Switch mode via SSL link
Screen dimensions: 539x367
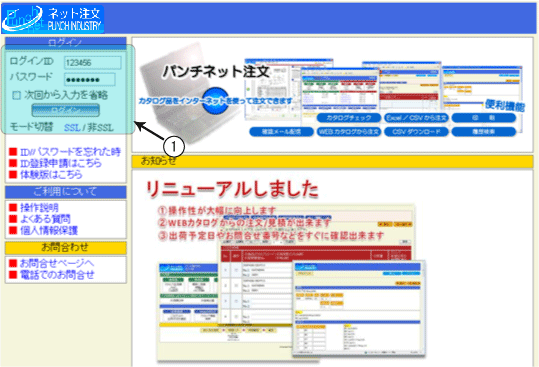coord(72,128)
